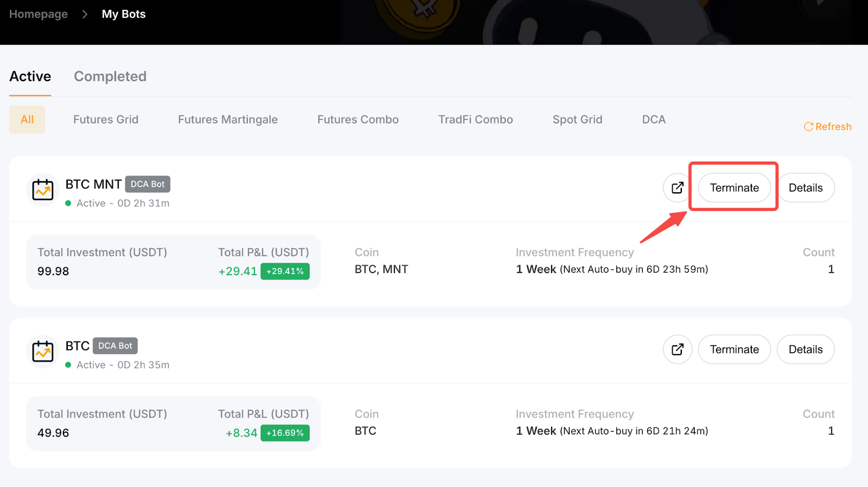Switch to the Completed tab
Viewport: 868px width, 487px height.
110,77
